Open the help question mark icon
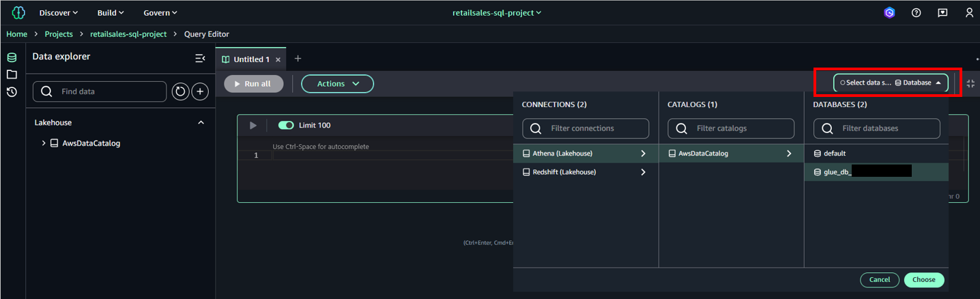The width and height of the screenshot is (980, 299). pos(916,13)
